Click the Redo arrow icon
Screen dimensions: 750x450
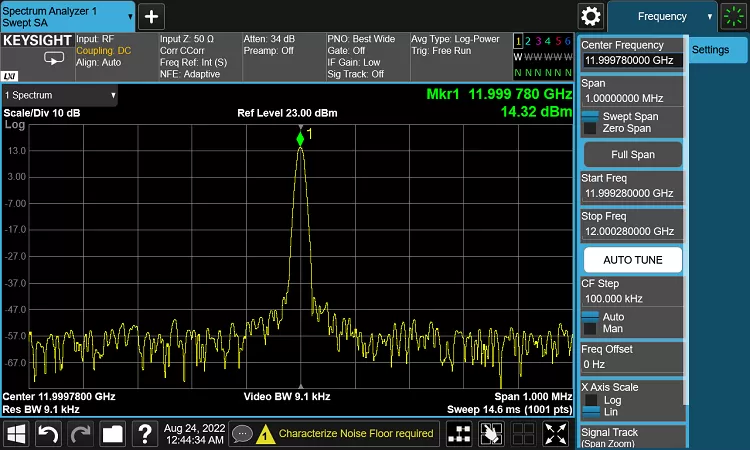(80, 433)
